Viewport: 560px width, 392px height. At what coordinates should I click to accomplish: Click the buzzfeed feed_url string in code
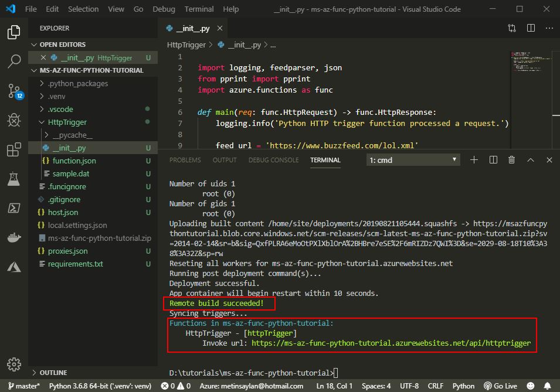tap(342, 145)
